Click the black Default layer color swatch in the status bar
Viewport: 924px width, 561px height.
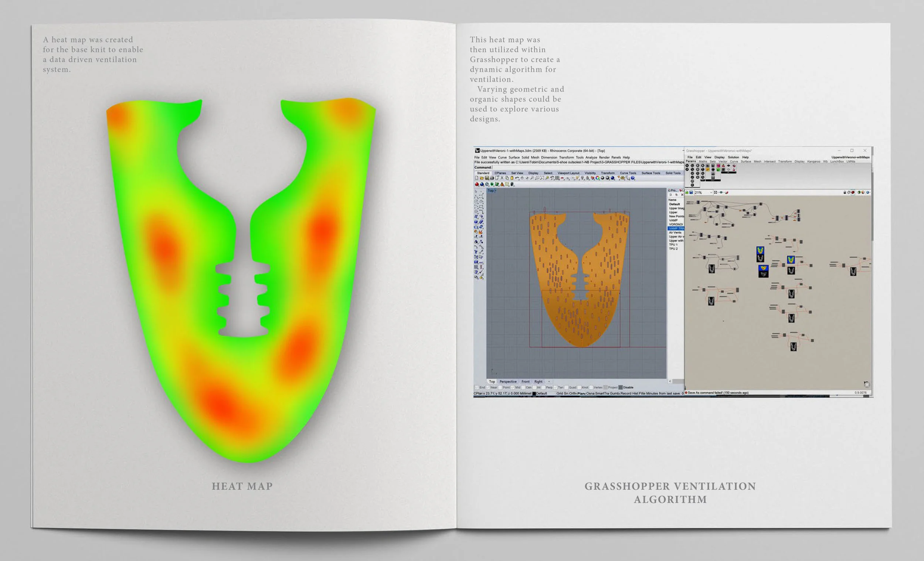[x=534, y=394]
